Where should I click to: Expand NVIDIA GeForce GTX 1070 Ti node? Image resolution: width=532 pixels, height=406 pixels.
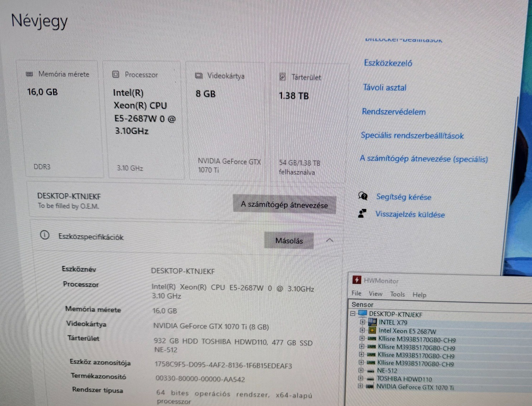pos(360,386)
